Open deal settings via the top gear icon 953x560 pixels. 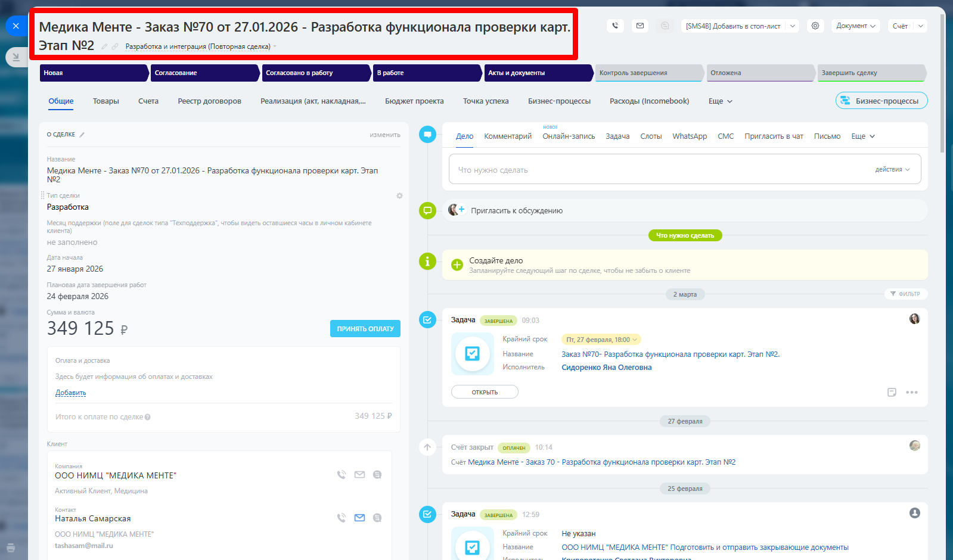click(x=815, y=26)
